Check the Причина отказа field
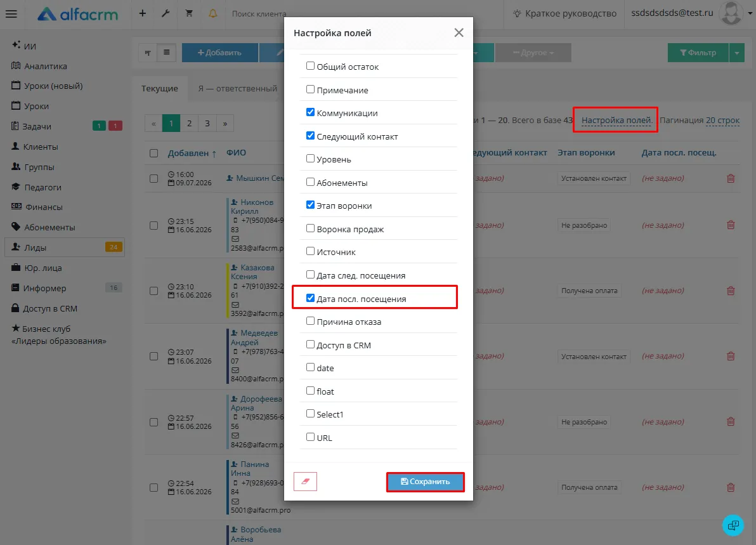This screenshot has height=545, width=756. (311, 321)
